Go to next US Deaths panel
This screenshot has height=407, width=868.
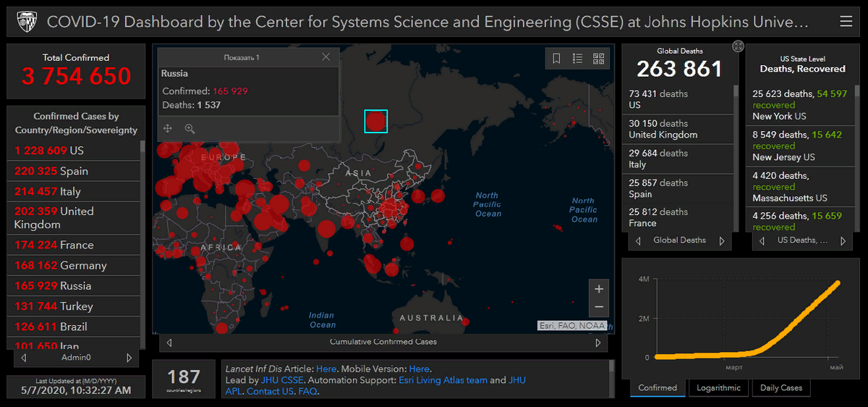coord(845,241)
